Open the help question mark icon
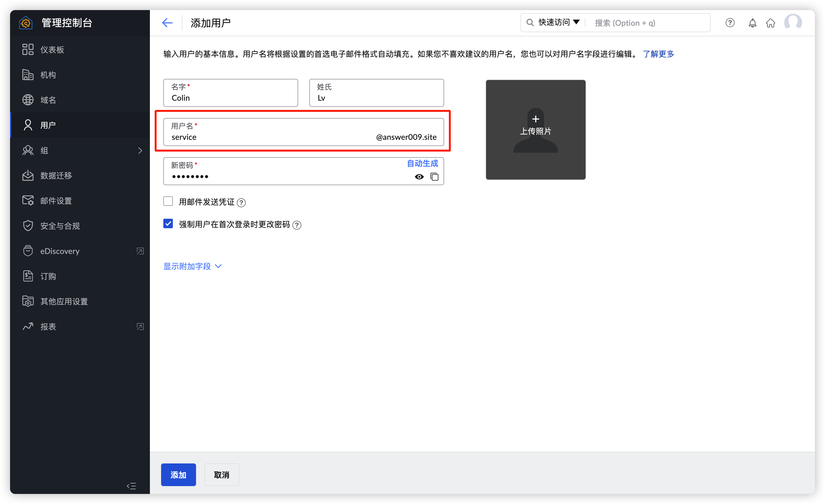Screen dimensions: 825x504 click(730, 23)
